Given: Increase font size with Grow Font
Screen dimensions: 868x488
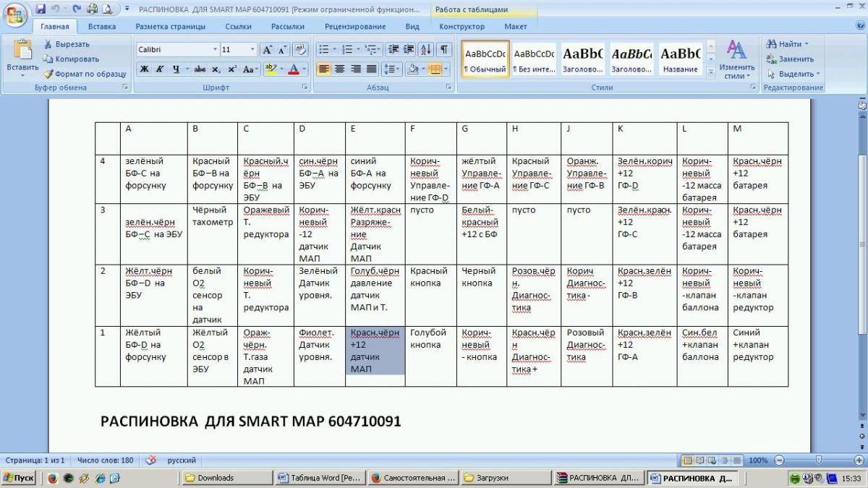Looking at the screenshot, I should [x=267, y=50].
